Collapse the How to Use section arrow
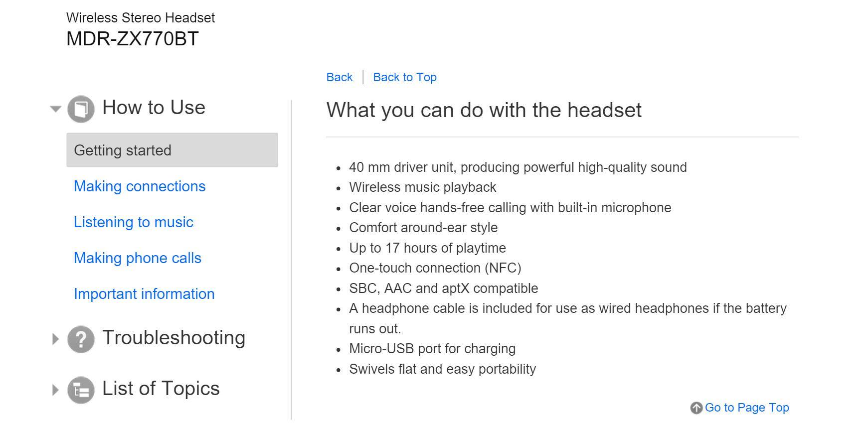868x425 pixels. 55,109
